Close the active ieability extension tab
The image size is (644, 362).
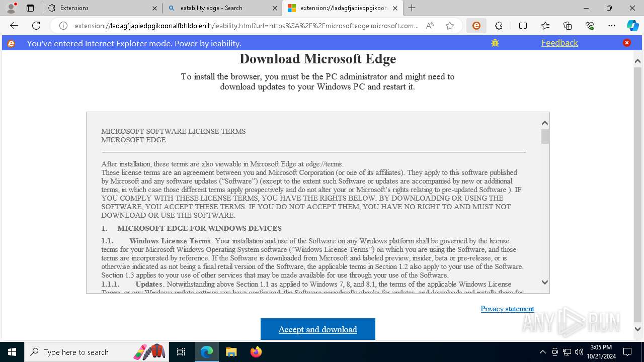click(395, 8)
